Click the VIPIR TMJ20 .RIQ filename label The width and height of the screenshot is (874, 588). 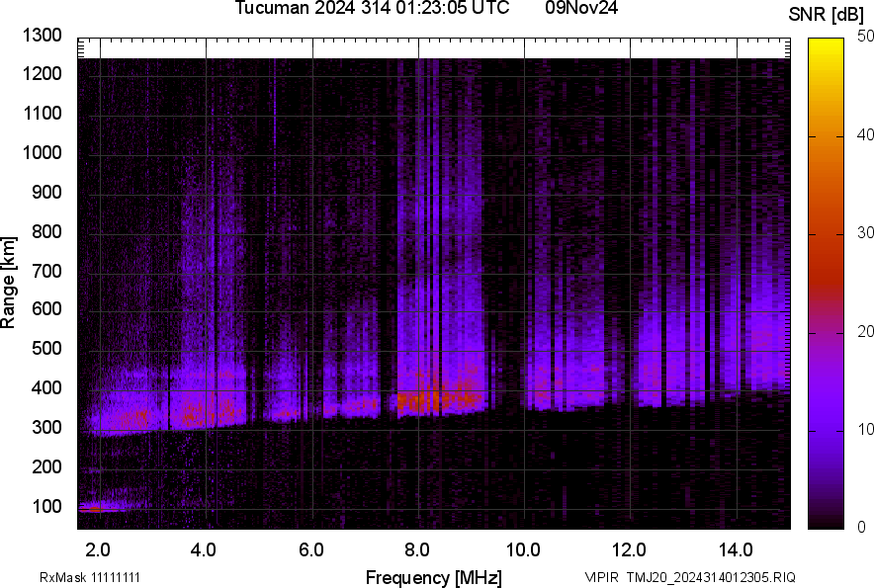pos(690,577)
